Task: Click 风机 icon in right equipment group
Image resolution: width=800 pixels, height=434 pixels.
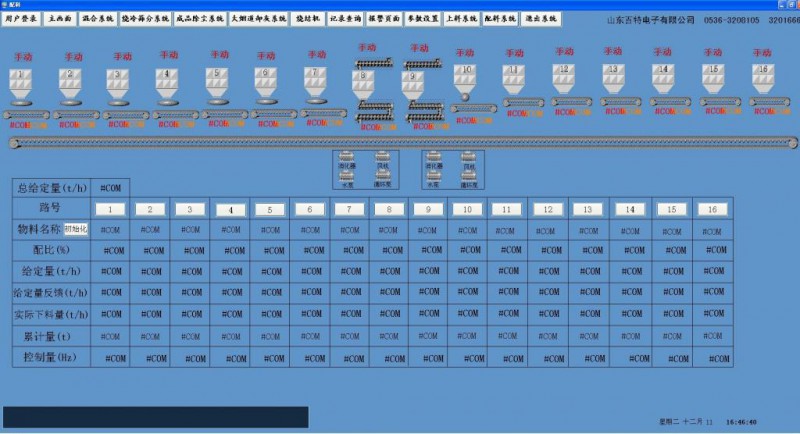Action: click(466, 158)
